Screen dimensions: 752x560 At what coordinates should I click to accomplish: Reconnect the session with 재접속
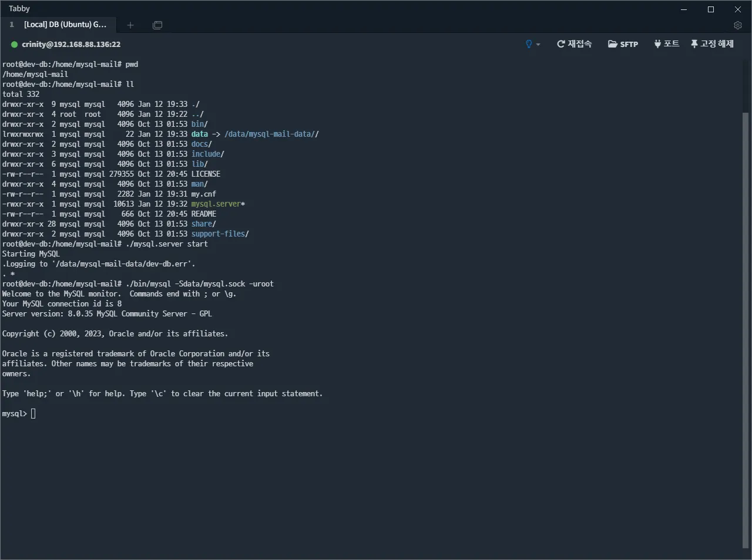point(574,44)
